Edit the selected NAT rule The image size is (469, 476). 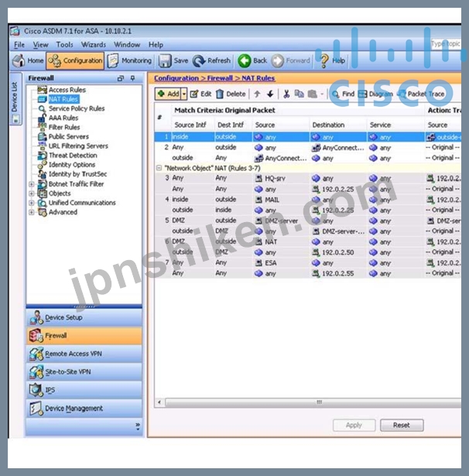[x=200, y=94]
